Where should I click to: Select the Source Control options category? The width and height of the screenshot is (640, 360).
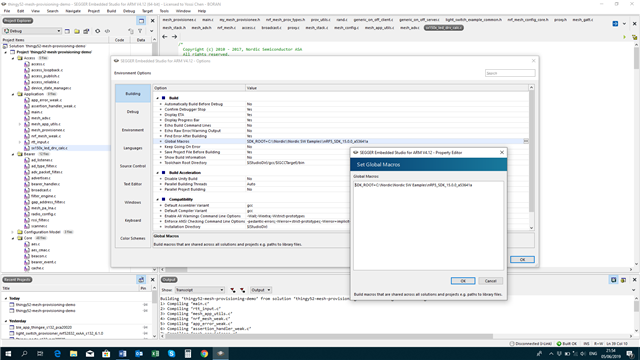(x=133, y=166)
